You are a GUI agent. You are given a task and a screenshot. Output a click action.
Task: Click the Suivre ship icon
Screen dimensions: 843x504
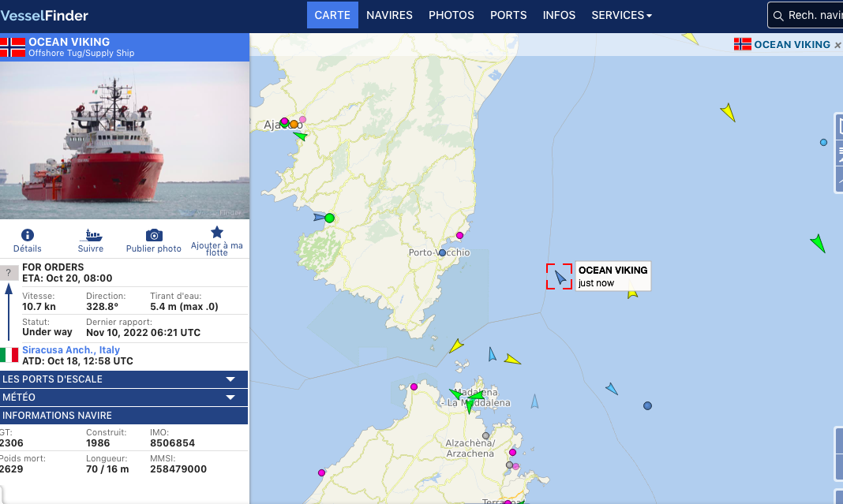(x=91, y=236)
